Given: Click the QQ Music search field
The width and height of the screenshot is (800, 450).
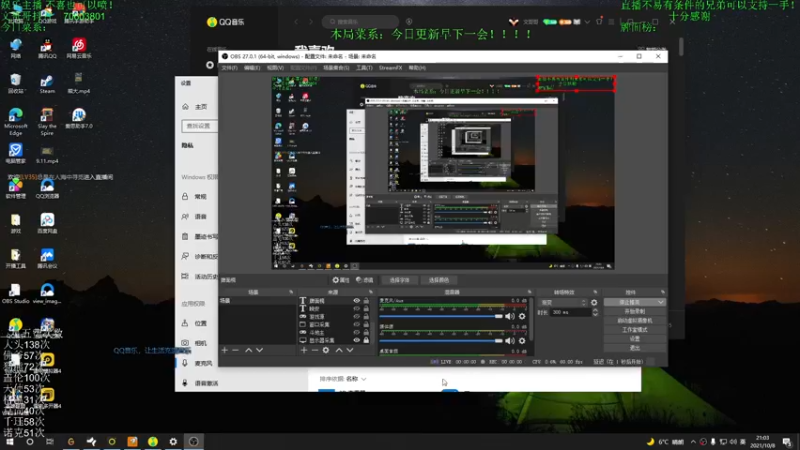Looking at the screenshot, I should tap(360, 22).
